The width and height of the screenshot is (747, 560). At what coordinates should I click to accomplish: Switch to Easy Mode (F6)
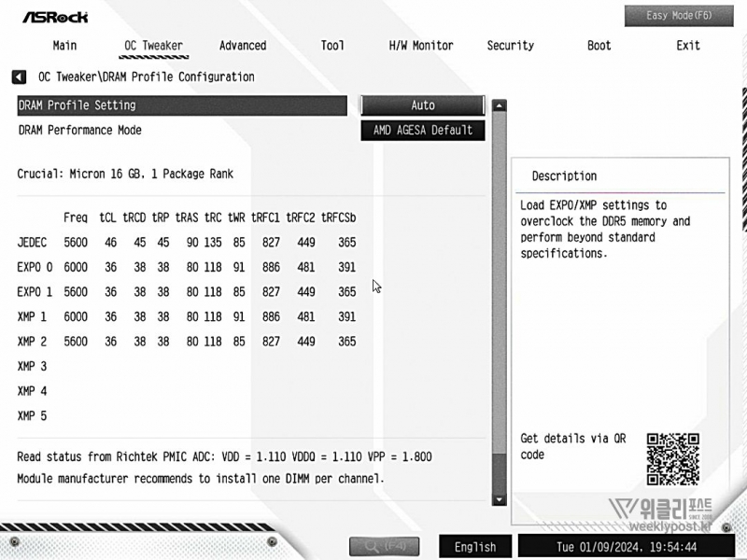(x=679, y=16)
